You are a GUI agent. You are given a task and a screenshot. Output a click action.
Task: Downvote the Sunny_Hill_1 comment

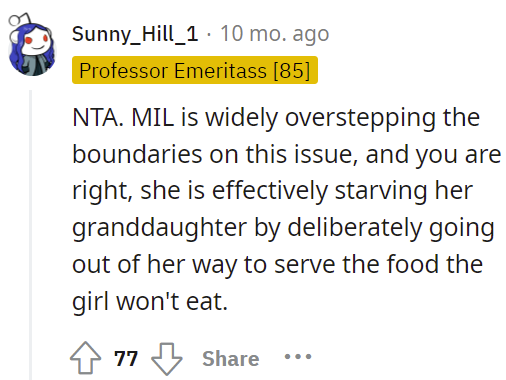coord(167,359)
